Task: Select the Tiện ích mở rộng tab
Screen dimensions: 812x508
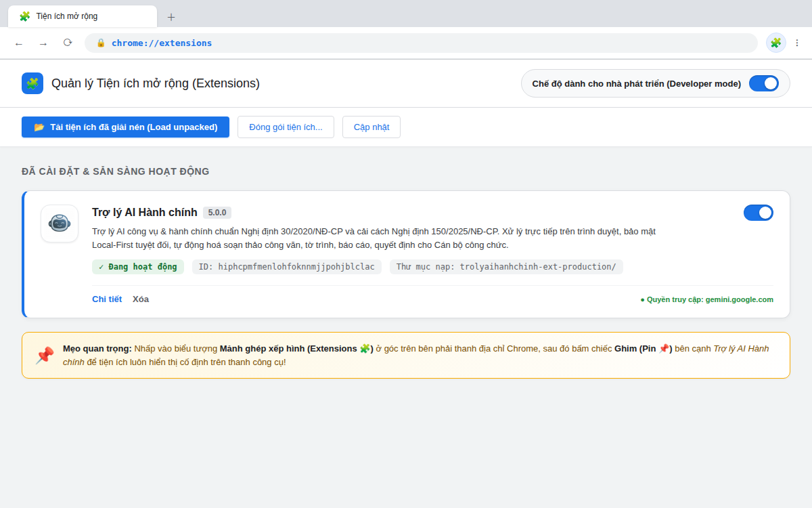Action: 83,16
